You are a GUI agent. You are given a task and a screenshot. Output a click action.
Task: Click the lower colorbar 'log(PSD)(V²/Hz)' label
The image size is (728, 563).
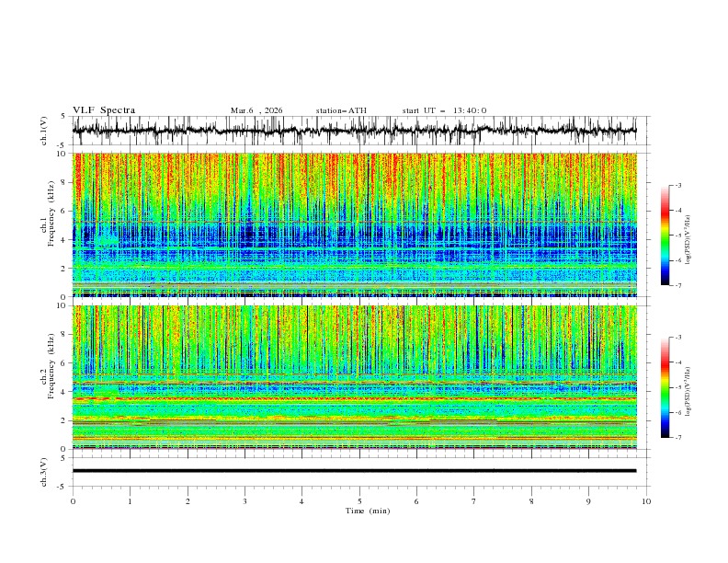[688, 392]
